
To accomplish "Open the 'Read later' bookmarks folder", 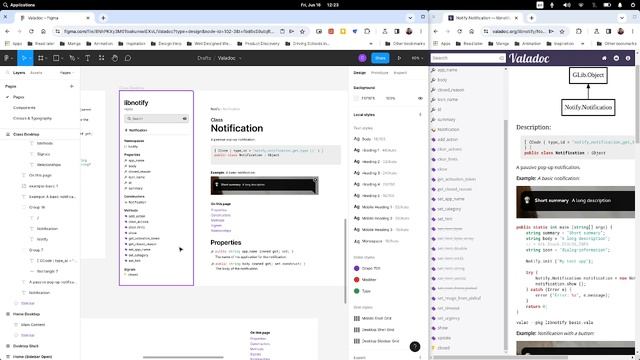I will click(41, 43).
